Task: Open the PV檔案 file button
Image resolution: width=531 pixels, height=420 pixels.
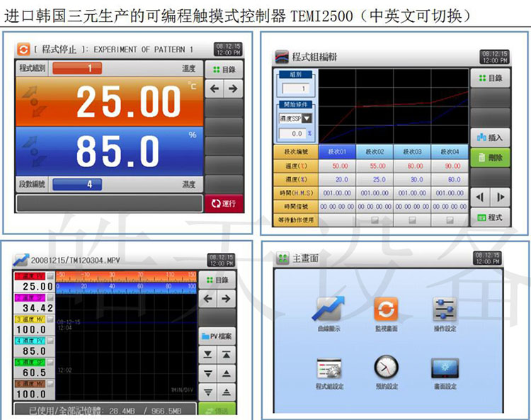Action: click(217, 336)
